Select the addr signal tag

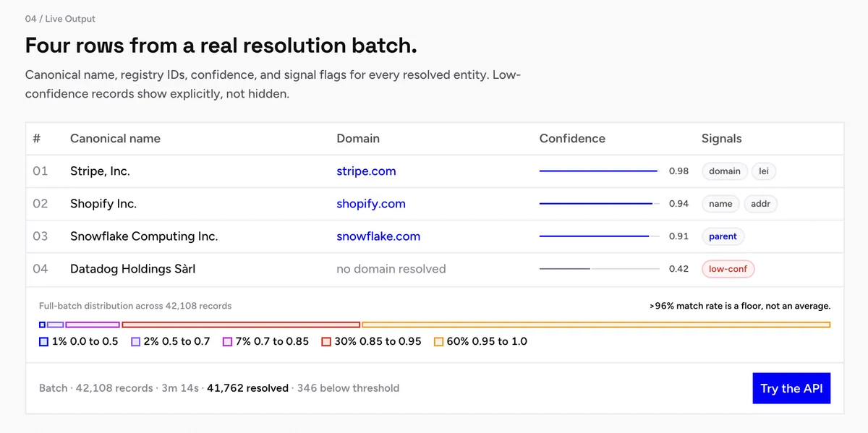tap(761, 204)
